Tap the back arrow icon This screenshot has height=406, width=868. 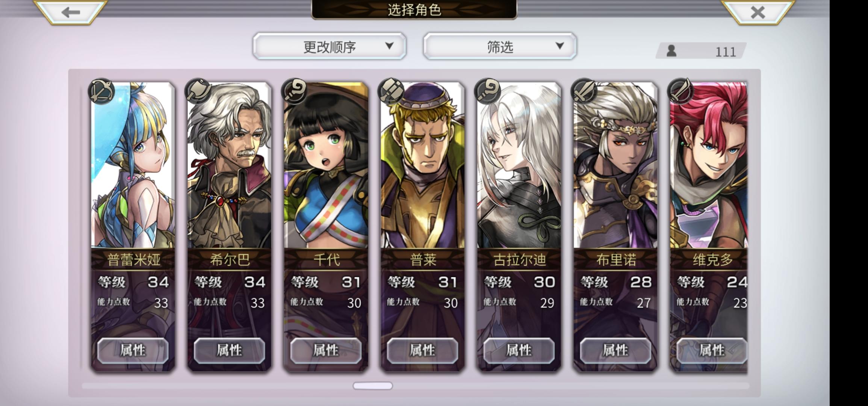pyautogui.click(x=71, y=12)
